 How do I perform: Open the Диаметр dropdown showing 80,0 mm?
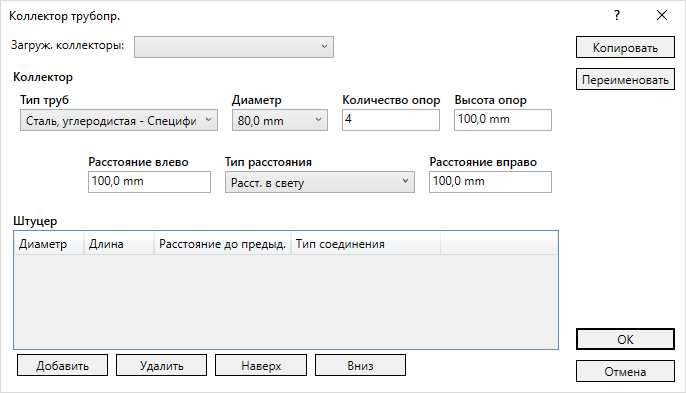coord(280,120)
